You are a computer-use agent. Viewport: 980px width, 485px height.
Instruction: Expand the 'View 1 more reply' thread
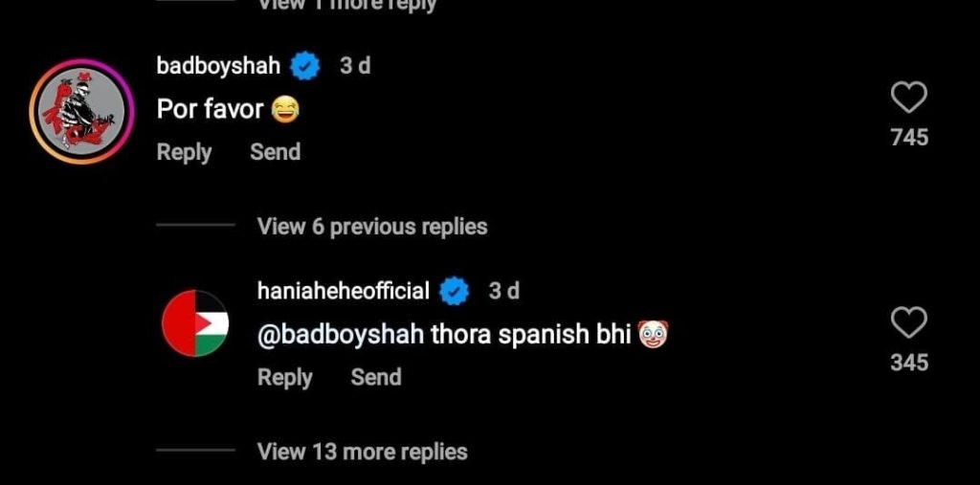(346, 5)
